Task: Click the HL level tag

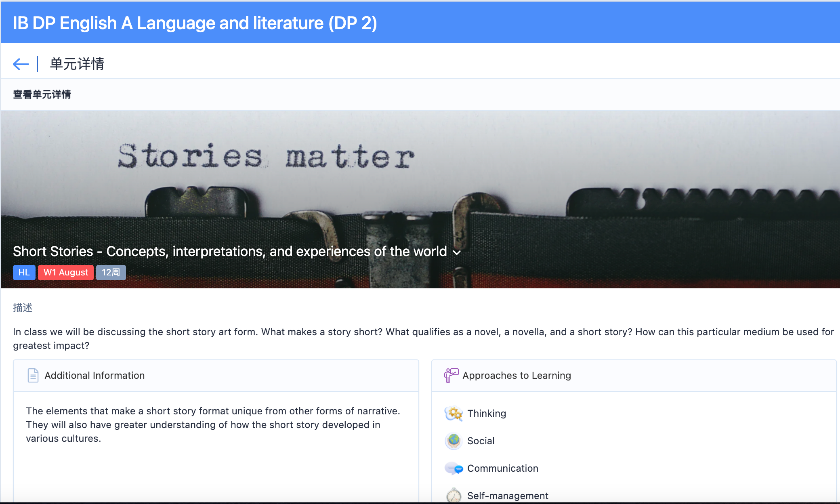Action: coord(24,272)
